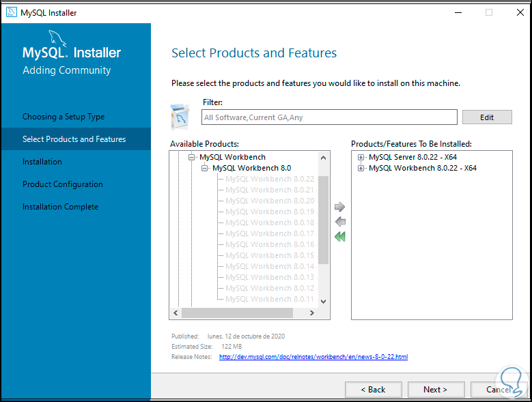Click the published date 'lunes, 12 de octubre de 2020'
The height and width of the screenshot is (402, 532).
246,336
